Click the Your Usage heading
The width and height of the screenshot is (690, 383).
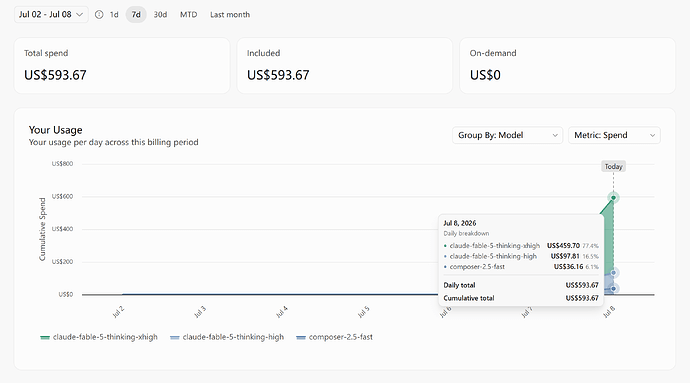[55, 130]
